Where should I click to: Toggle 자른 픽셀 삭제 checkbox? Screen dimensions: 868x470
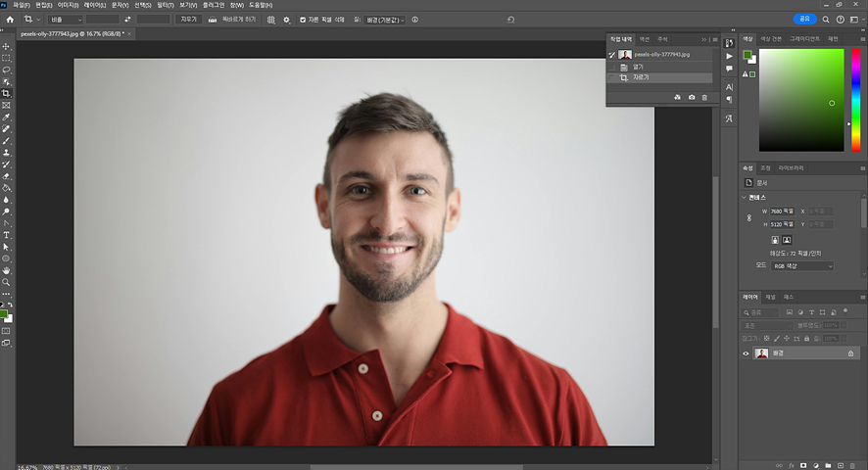(x=303, y=20)
